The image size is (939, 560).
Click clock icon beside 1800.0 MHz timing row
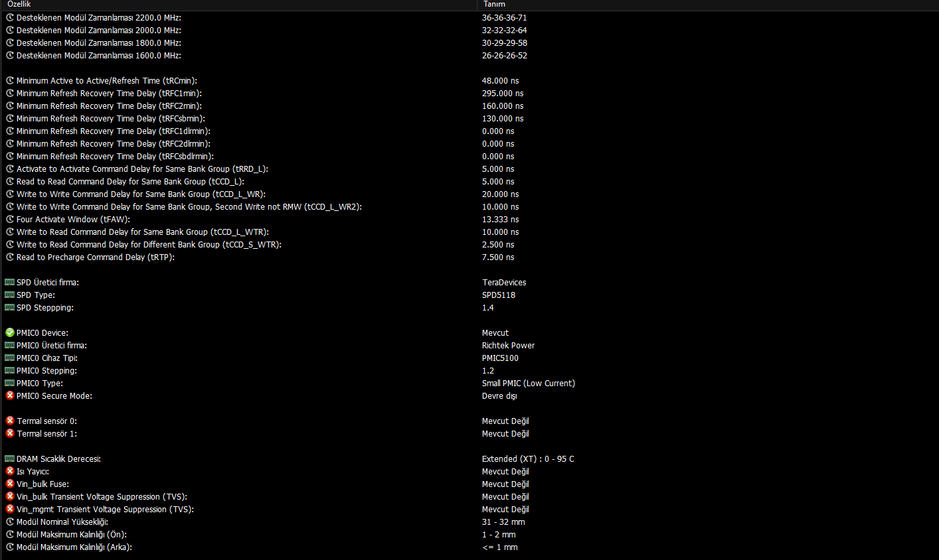[10, 43]
